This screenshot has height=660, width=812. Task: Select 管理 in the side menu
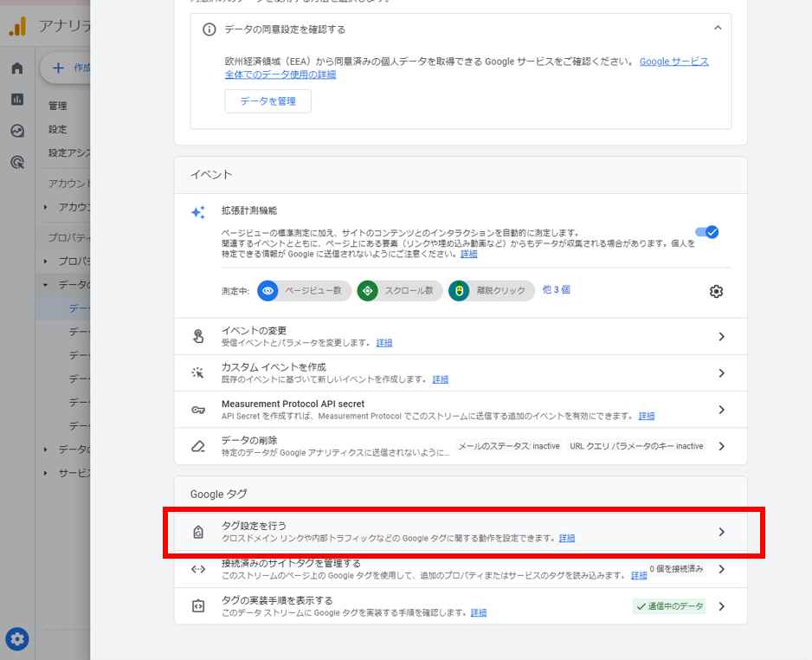[x=57, y=106]
